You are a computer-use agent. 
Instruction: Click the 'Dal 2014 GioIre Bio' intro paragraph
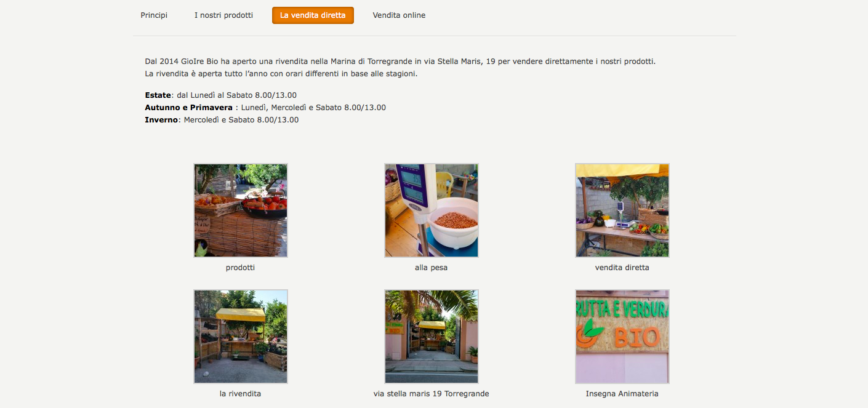click(x=401, y=68)
